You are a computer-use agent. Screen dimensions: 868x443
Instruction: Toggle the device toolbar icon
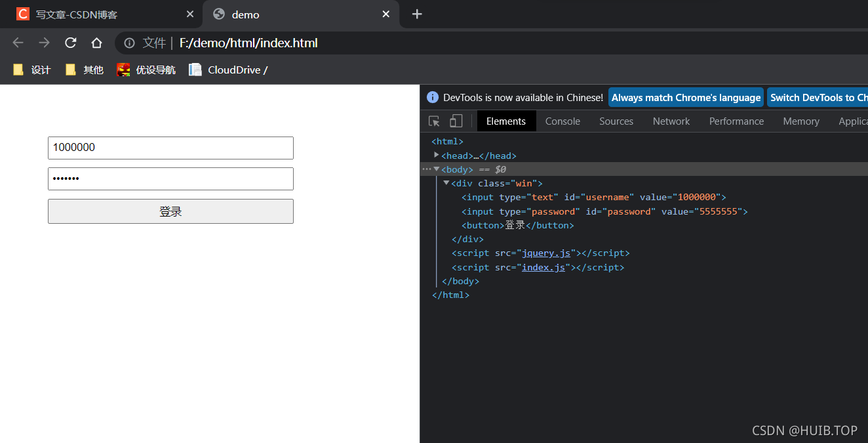click(456, 121)
